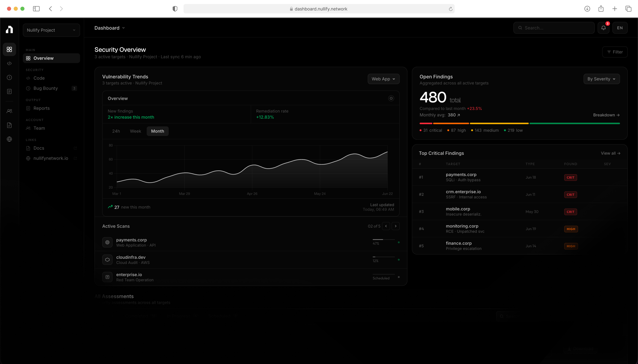
Task: Click View all critical findings
Action: (610, 153)
